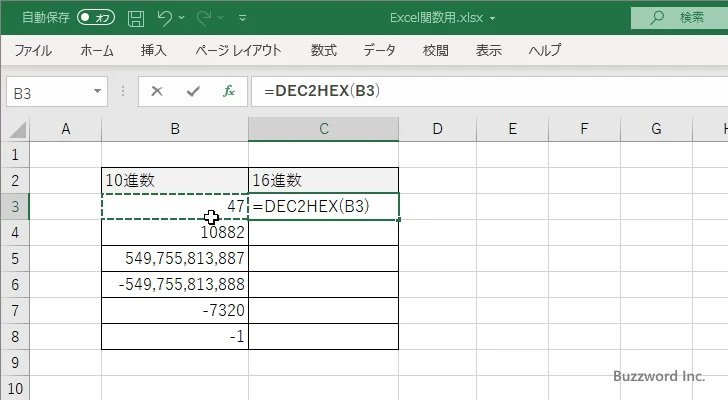
Task: Select column D header
Action: (x=437, y=129)
